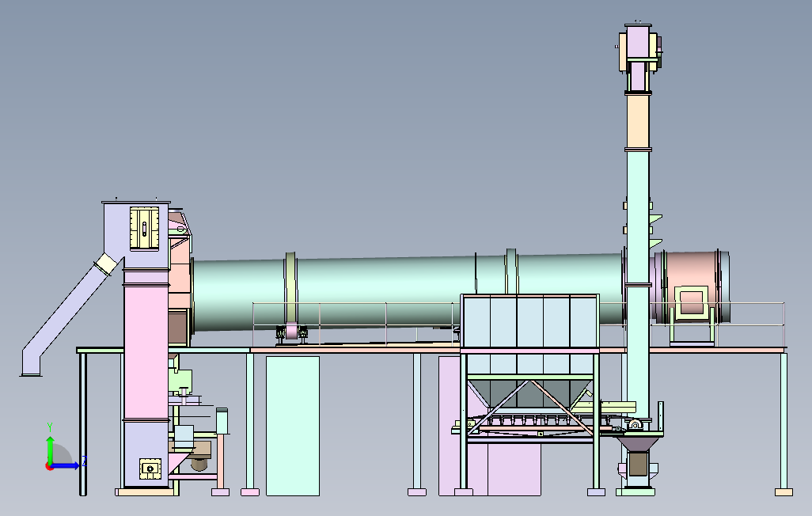Click the green Y axis arrow of triad
This screenshot has width=812, height=516.
click(x=50, y=450)
